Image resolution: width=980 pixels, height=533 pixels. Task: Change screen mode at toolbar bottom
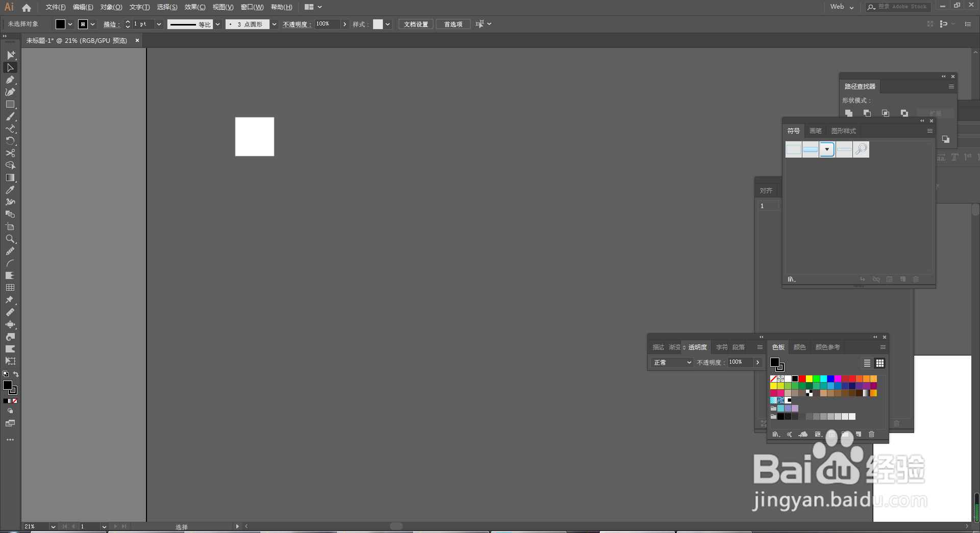pyautogui.click(x=10, y=423)
